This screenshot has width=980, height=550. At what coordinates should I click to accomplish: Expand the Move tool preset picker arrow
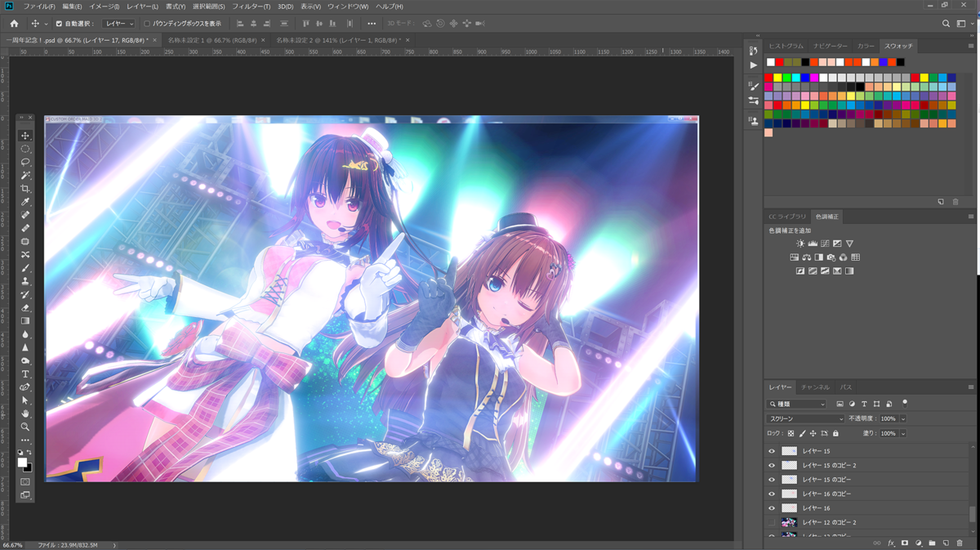click(47, 24)
